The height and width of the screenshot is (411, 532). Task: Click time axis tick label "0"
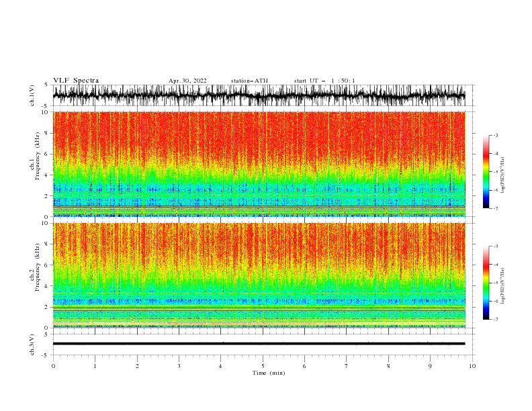(x=53, y=366)
